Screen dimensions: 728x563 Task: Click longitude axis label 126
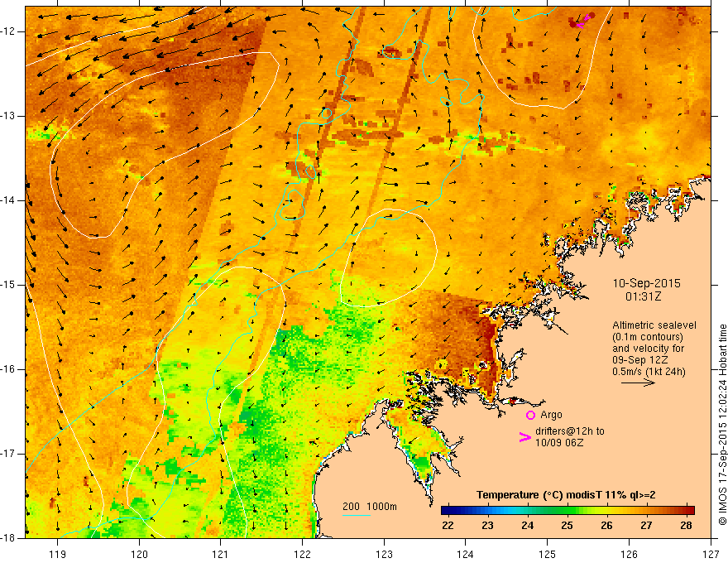point(629,554)
